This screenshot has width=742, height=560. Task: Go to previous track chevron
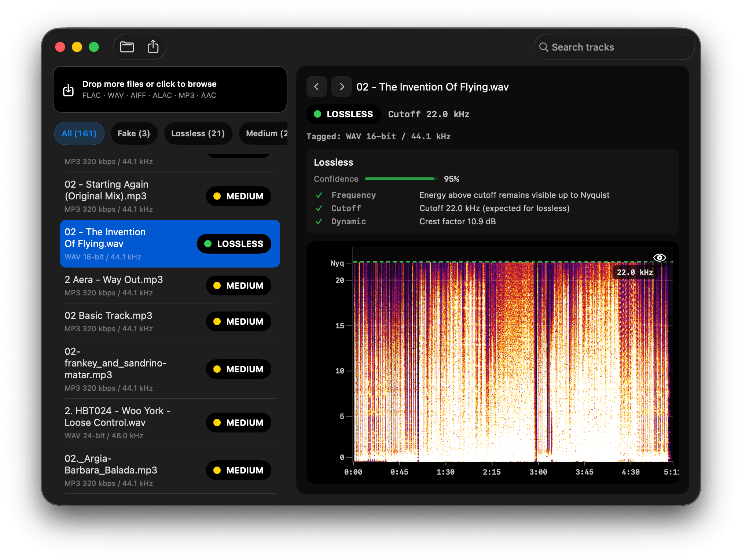pyautogui.click(x=317, y=87)
